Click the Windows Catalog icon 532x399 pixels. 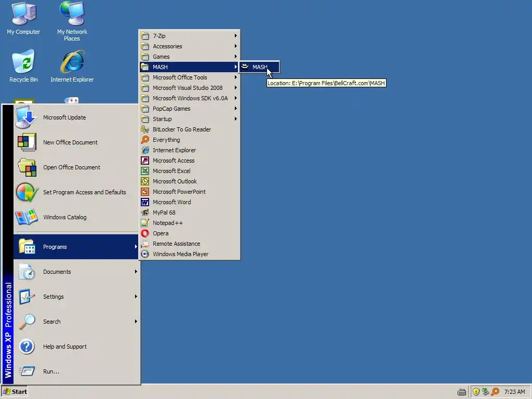click(x=26, y=217)
